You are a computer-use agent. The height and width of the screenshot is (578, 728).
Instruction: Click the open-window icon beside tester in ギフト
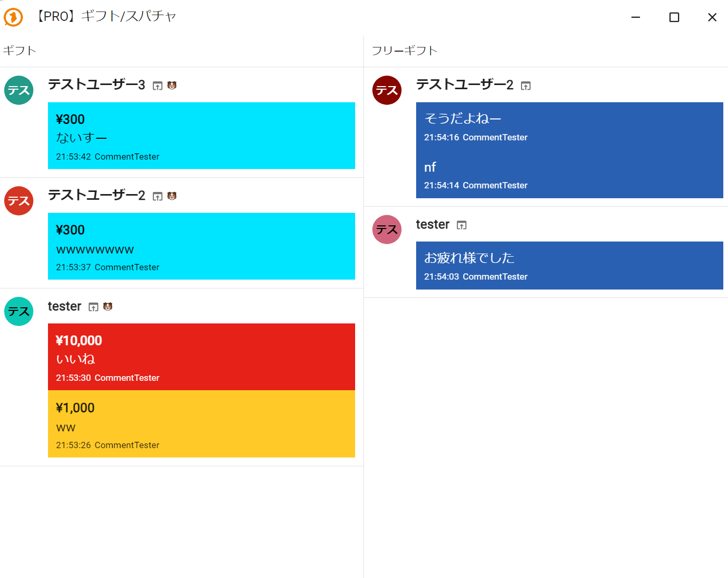coord(93,307)
